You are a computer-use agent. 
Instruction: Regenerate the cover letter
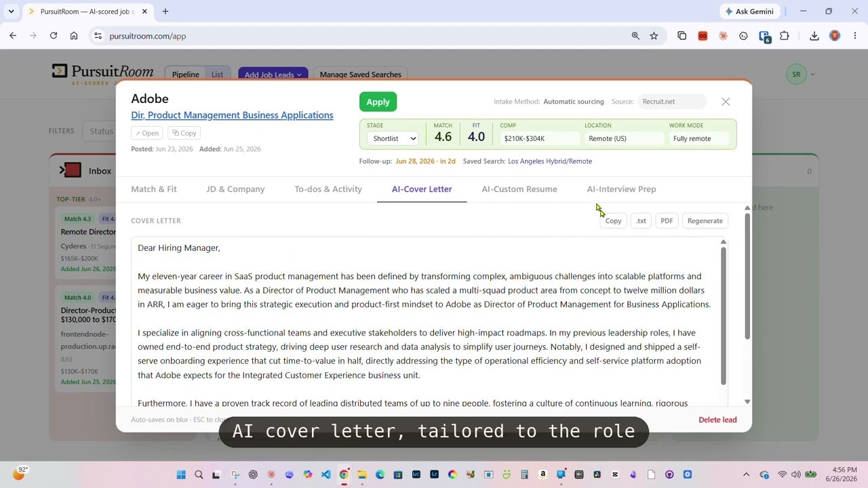[705, 221]
